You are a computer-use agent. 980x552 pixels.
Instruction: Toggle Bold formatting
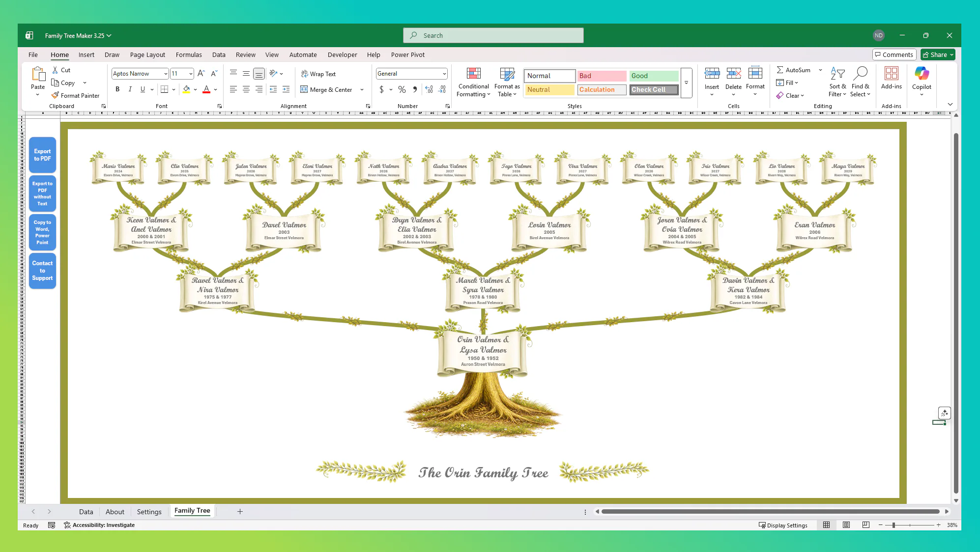tap(117, 89)
